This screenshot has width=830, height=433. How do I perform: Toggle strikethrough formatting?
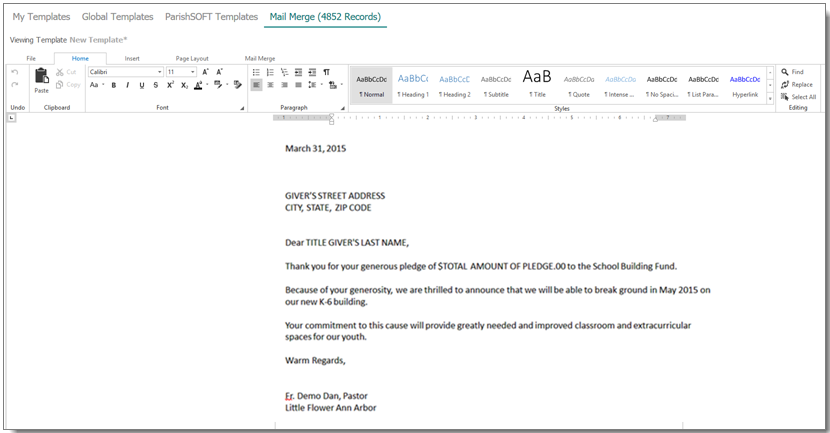pos(156,85)
